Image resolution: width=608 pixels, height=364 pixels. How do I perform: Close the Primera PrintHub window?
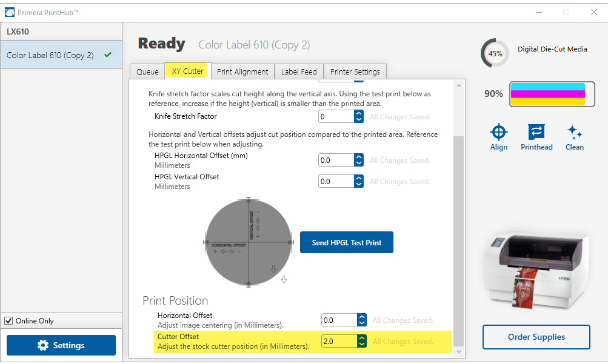[x=593, y=12]
